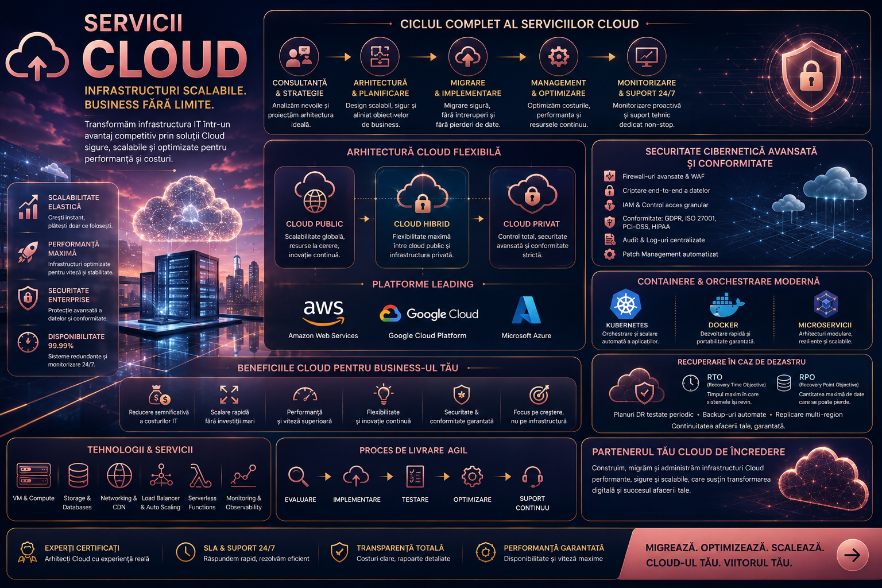The width and height of the screenshot is (882, 588).
Task: Select the Microservicii cube icon
Action: point(826,304)
